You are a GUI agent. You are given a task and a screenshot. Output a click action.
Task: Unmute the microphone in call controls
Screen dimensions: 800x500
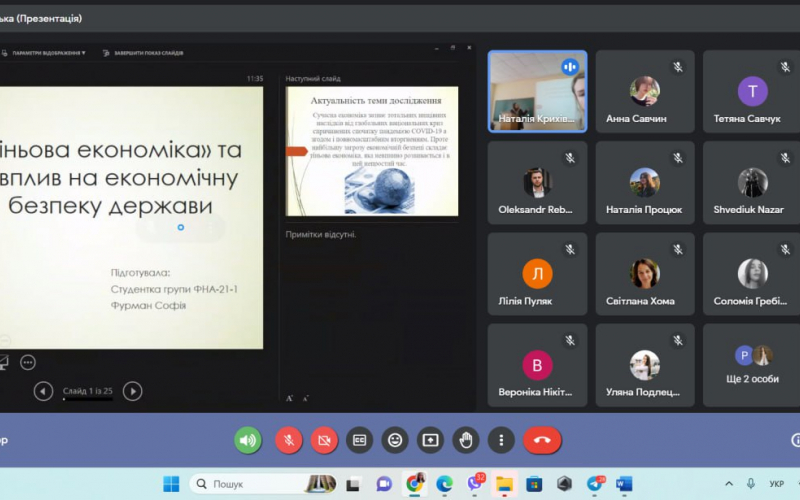pyautogui.click(x=289, y=440)
